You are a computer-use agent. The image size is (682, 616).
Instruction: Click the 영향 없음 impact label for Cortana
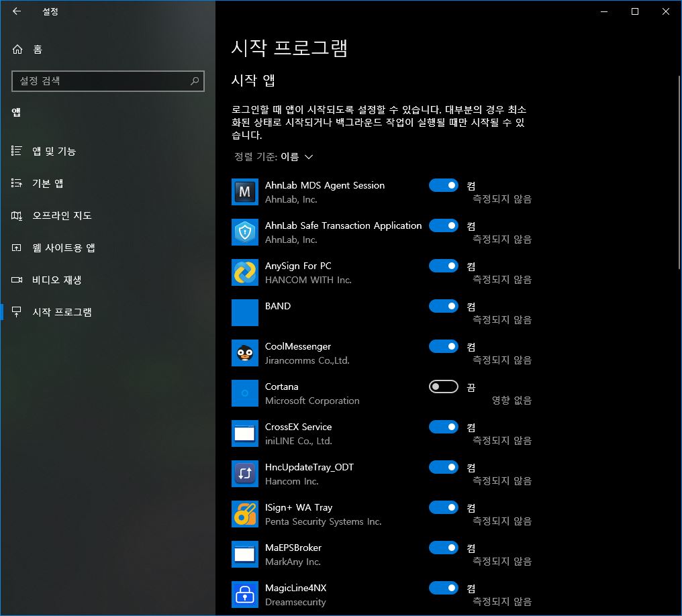511,400
